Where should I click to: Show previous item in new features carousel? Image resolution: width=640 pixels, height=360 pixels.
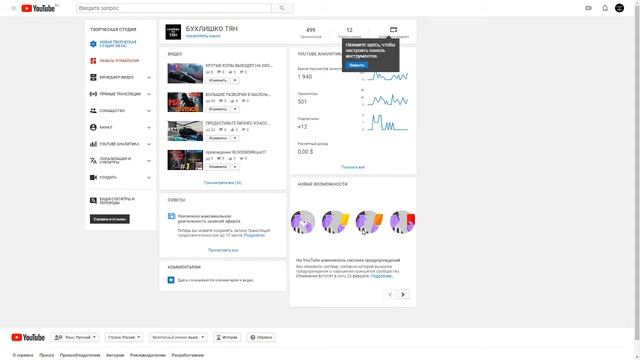390,294
